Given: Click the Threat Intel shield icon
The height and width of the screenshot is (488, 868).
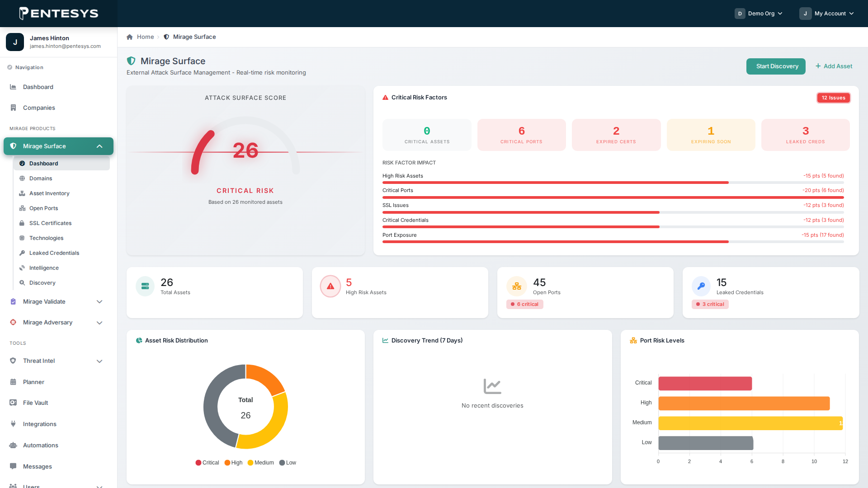Looking at the screenshot, I should point(13,361).
